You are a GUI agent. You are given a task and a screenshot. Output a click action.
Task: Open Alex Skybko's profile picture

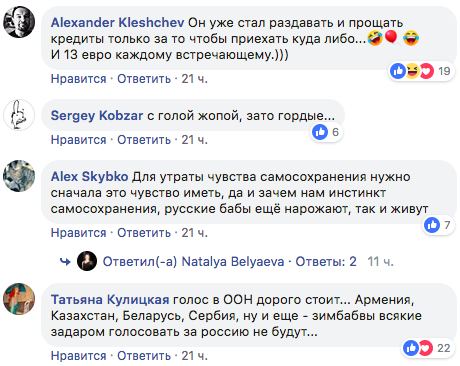tap(19, 176)
